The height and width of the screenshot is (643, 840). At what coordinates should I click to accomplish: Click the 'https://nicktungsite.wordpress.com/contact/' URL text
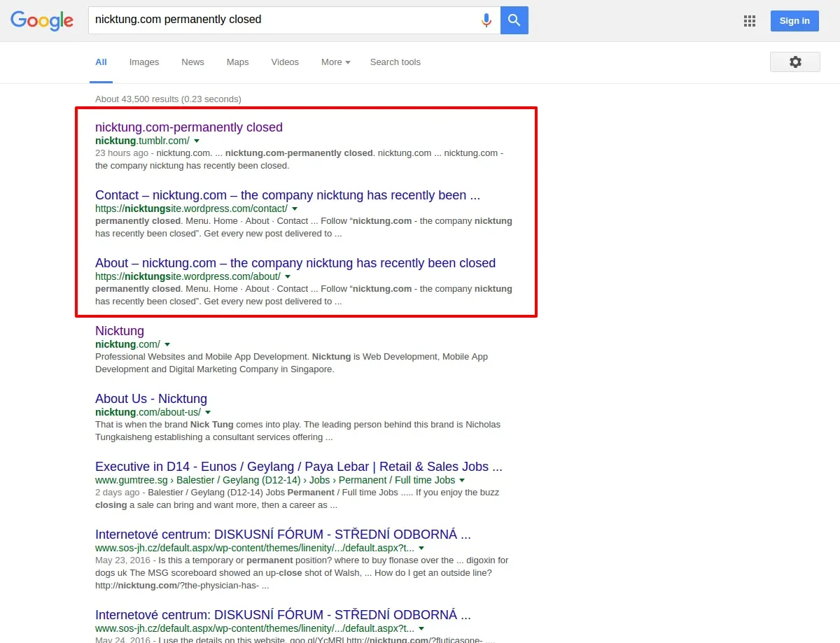(191, 209)
